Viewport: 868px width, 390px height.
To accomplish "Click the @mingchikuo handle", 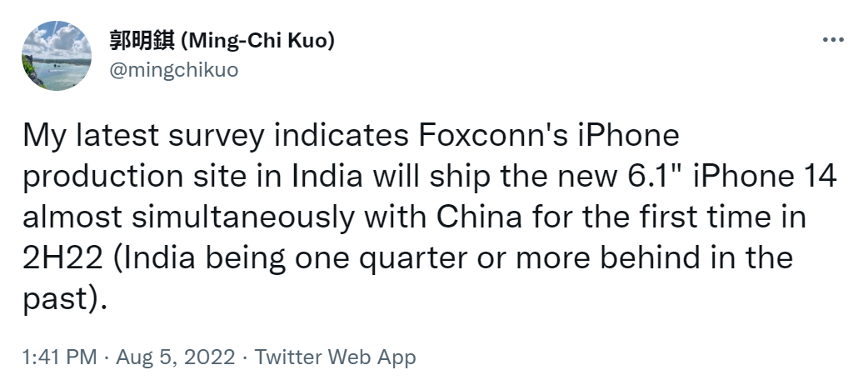I will pos(174,70).
